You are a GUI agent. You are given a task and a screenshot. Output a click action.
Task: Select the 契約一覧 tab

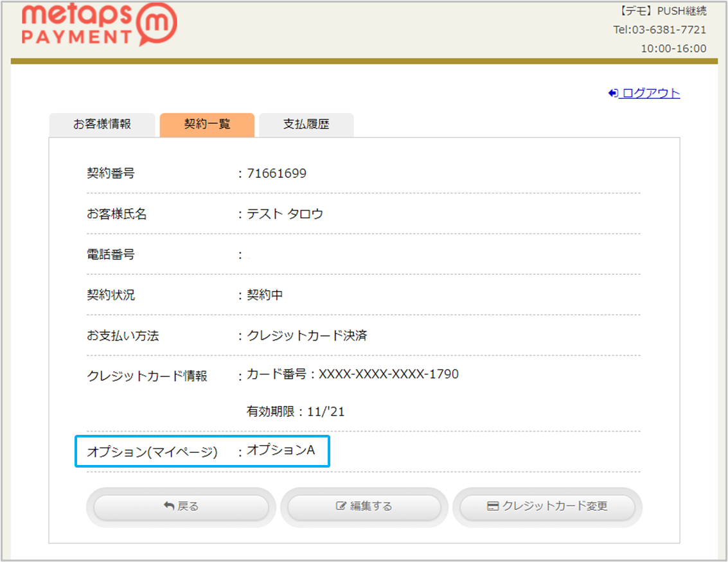(x=207, y=125)
